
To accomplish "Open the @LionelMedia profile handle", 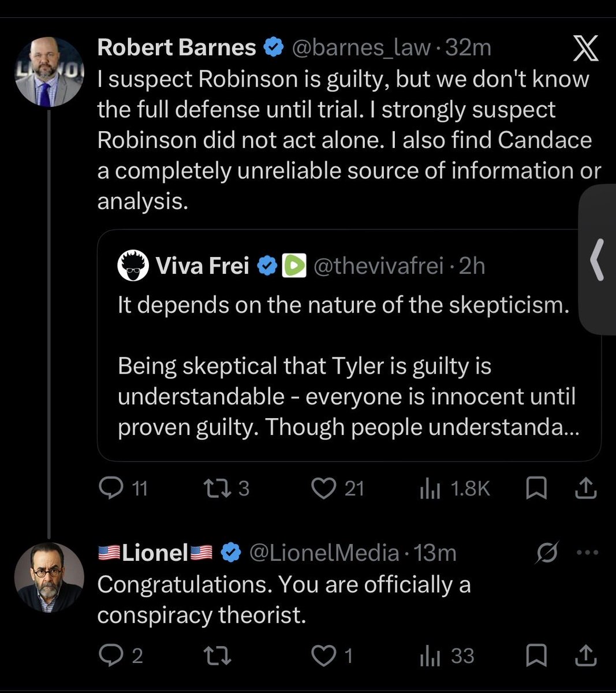I will (324, 553).
